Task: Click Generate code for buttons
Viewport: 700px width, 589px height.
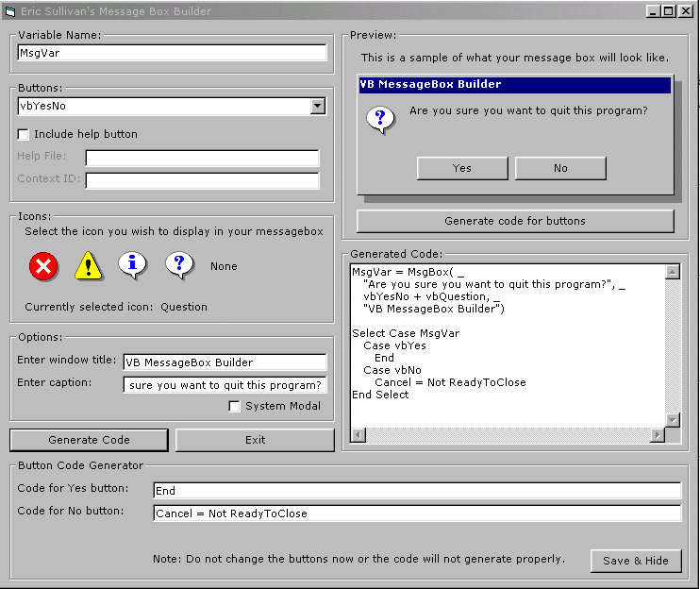Action: [515, 221]
